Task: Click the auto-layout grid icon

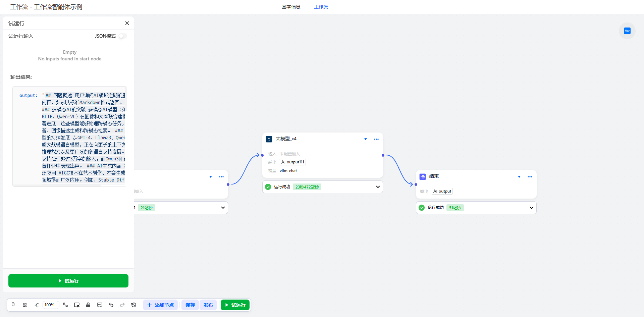Action: point(25,305)
